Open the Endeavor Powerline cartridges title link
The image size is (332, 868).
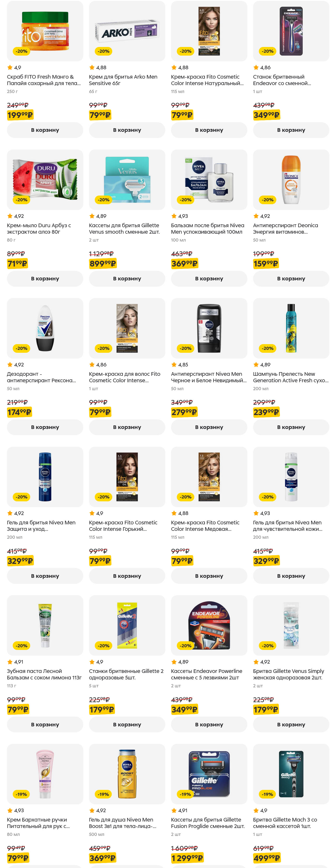click(206, 674)
